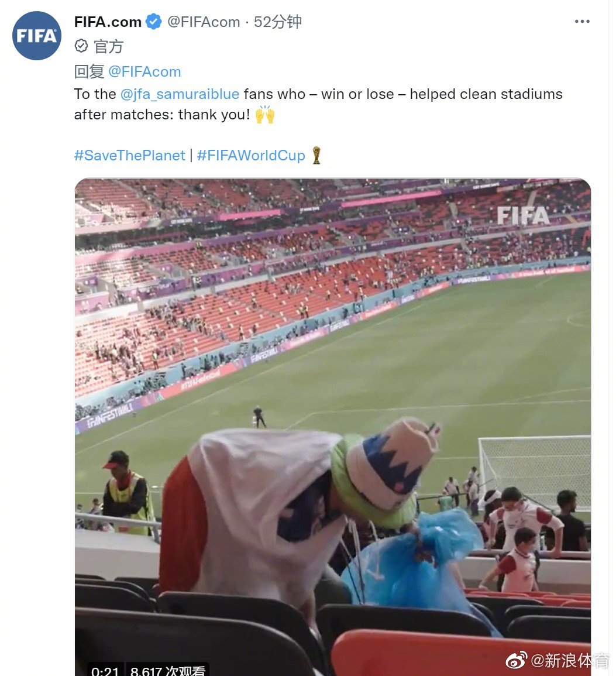Open the @jfa_samuraiblue mention
This screenshot has width=616, height=676.
tap(180, 94)
